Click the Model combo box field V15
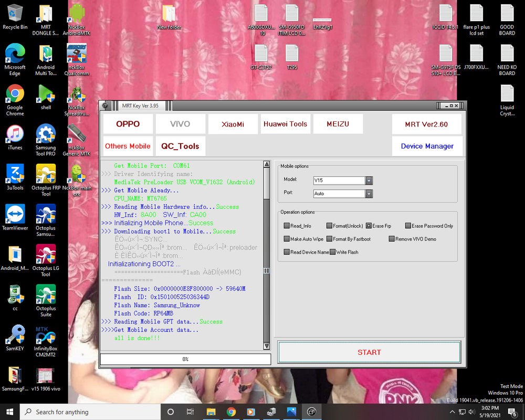Screen dimensions: 525x420 coord(339,181)
